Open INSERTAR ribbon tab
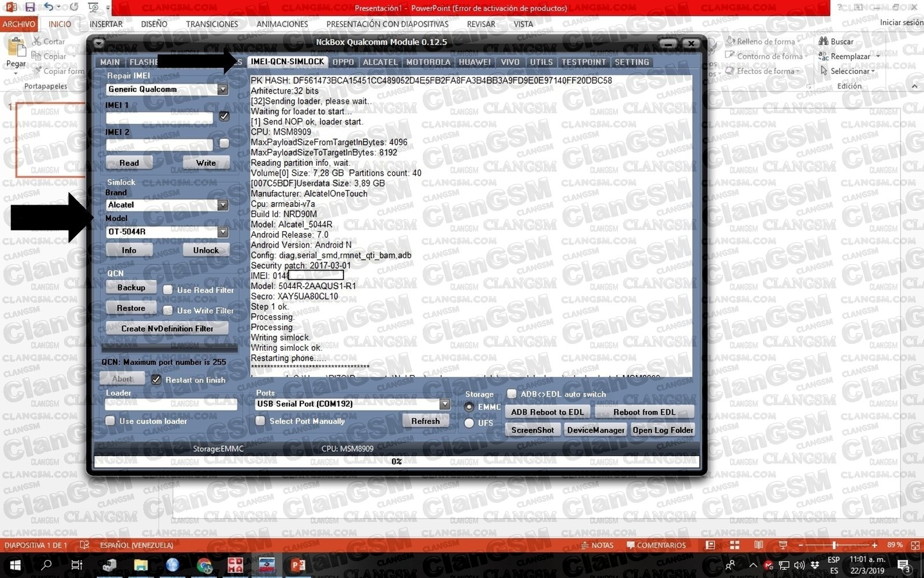Screen dimensions: 924x578 tap(106, 24)
